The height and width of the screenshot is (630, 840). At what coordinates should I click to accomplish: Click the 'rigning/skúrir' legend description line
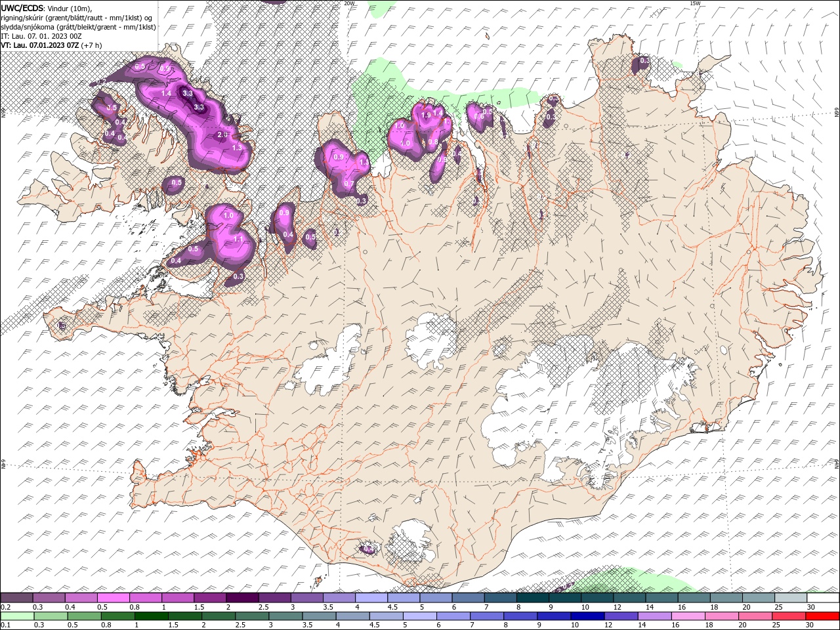tap(76, 17)
